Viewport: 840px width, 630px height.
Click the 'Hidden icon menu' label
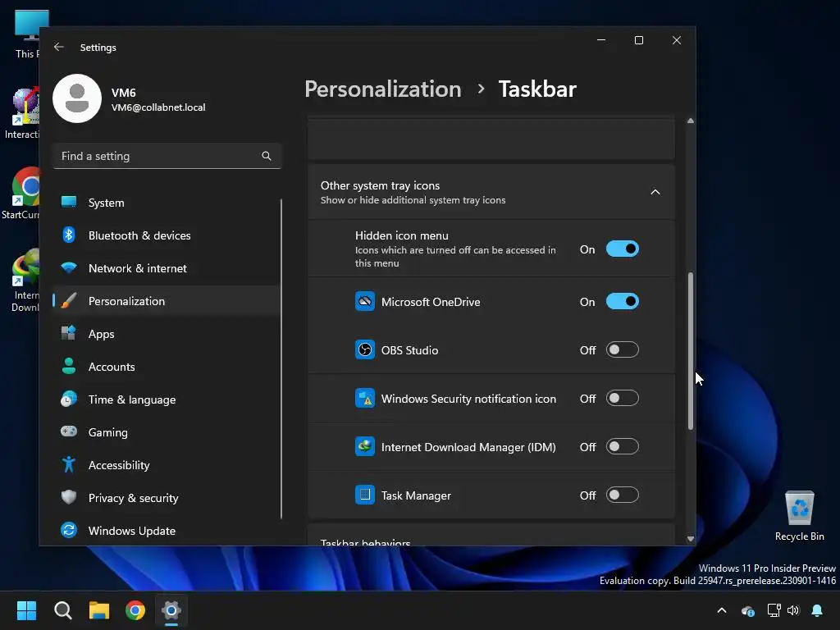click(401, 235)
